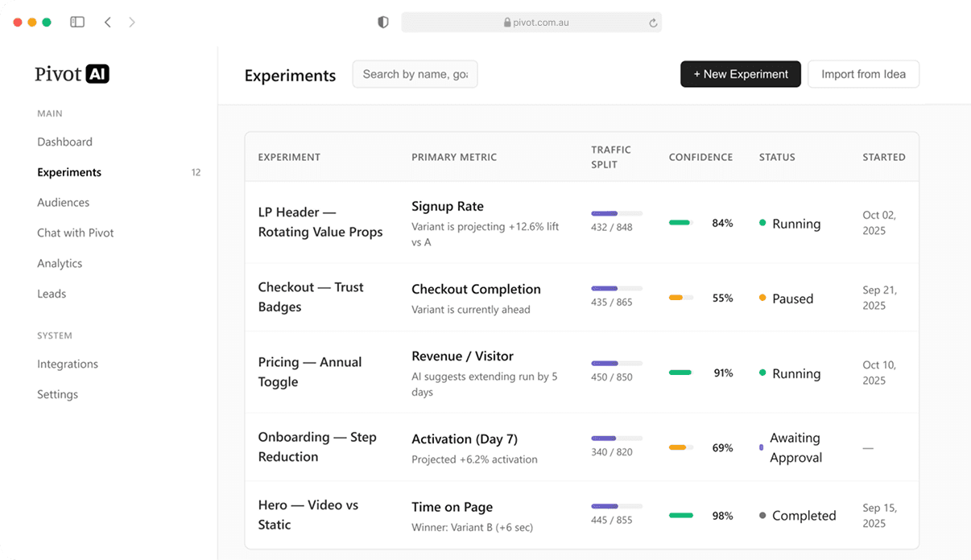Click the orange Paused status dot
This screenshot has width=971, height=560.
[762, 298]
